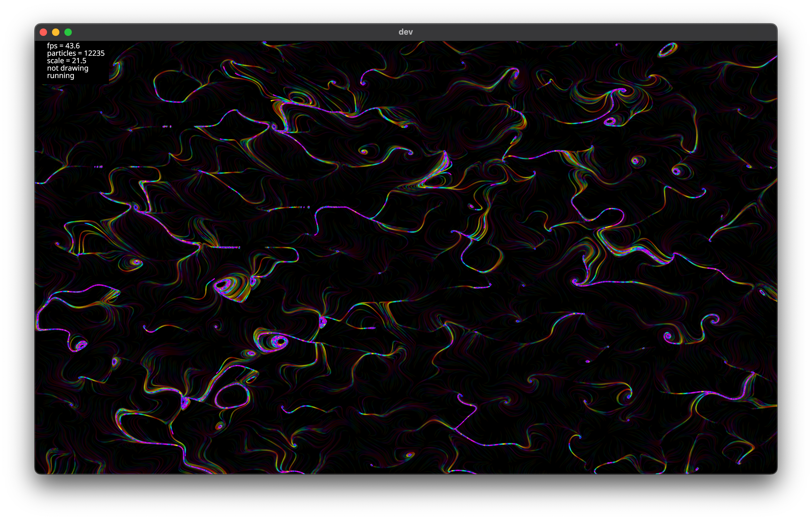
Task: Click the green fullscreen window button
Action: pyautogui.click(x=68, y=32)
